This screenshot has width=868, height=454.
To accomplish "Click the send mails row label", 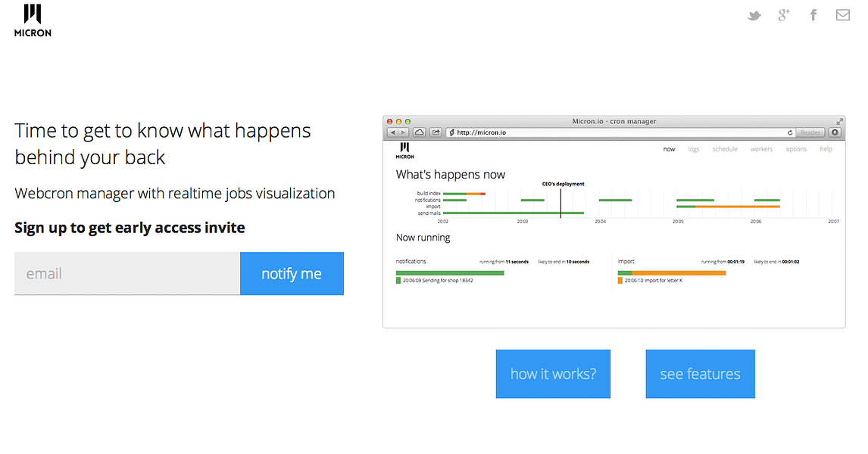I will pos(429,213).
